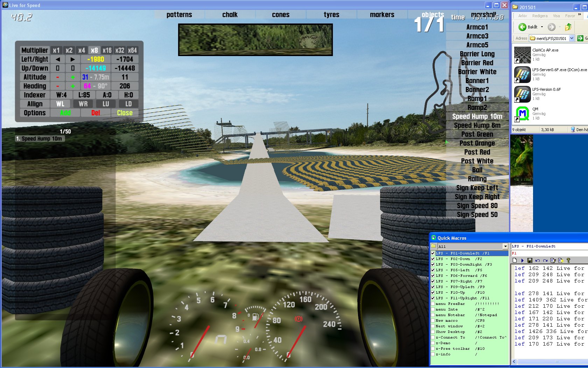Viewport: 588px width, 368px height.
Task: Select Sign Keep Left object
Action: click(477, 188)
